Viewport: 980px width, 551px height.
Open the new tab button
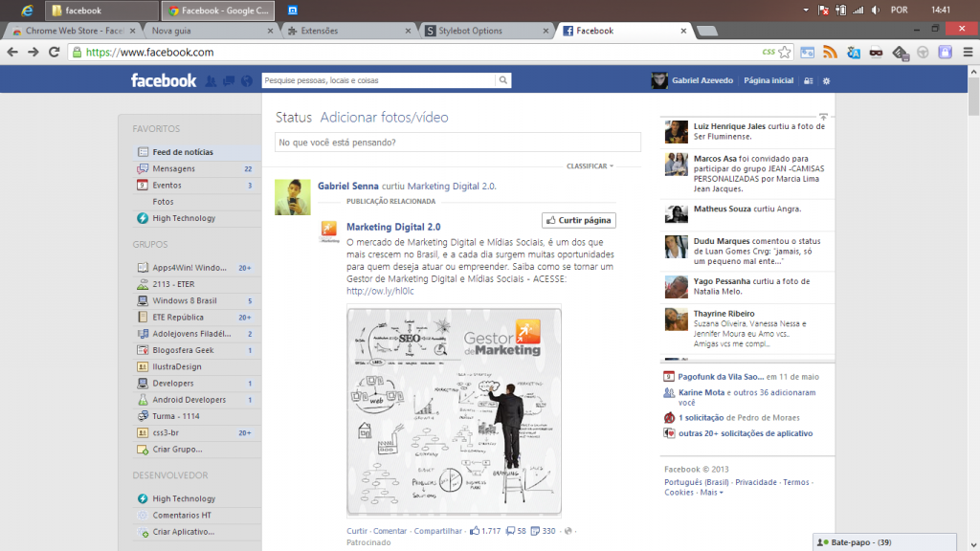pos(707,31)
